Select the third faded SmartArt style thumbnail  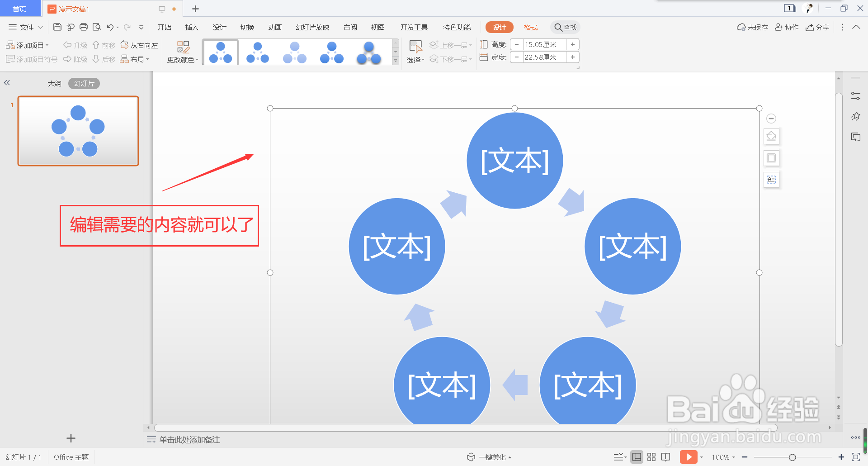tap(295, 52)
